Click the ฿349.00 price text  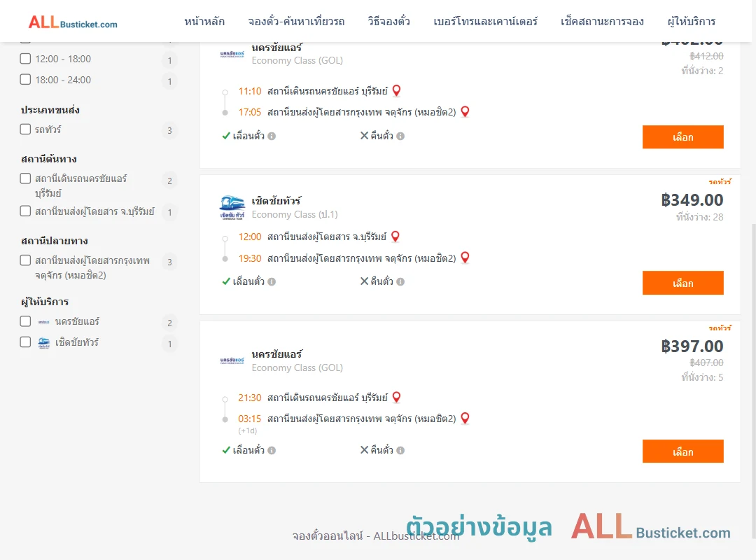[692, 200]
